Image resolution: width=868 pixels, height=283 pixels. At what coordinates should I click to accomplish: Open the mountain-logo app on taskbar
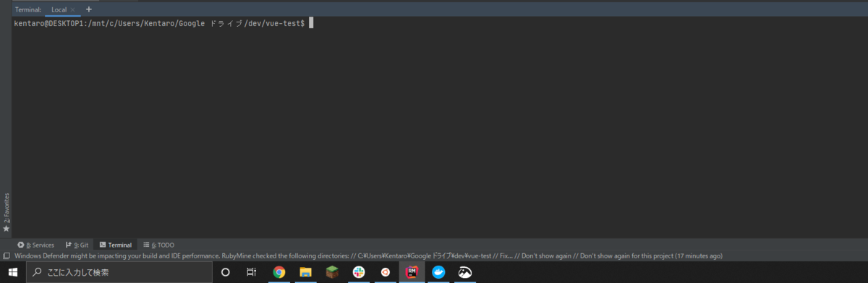click(x=464, y=272)
